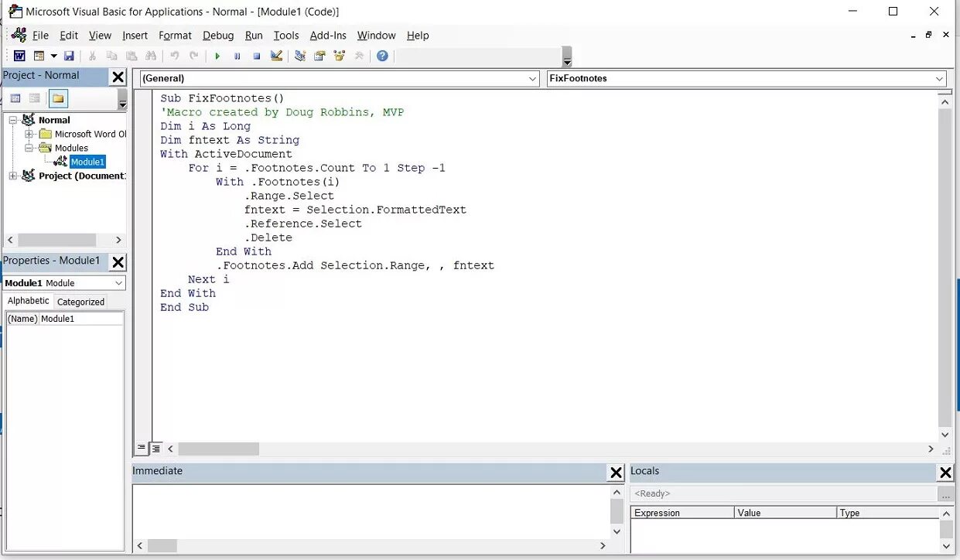Click the Insert UserForm toolbar icon

39,56
